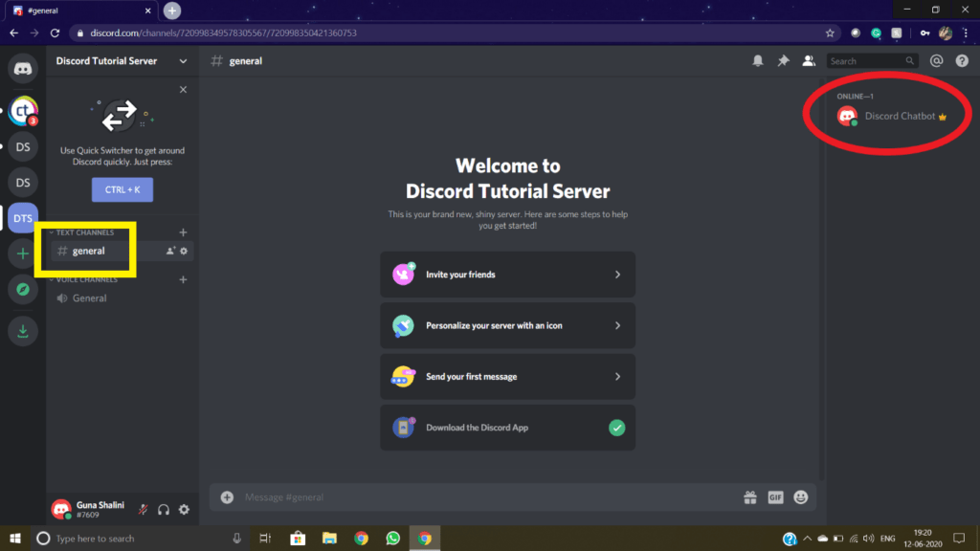Image resolution: width=980 pixels, height=551 pixels.
Task: Select the DTS server icon
Action: coord(23,218)
